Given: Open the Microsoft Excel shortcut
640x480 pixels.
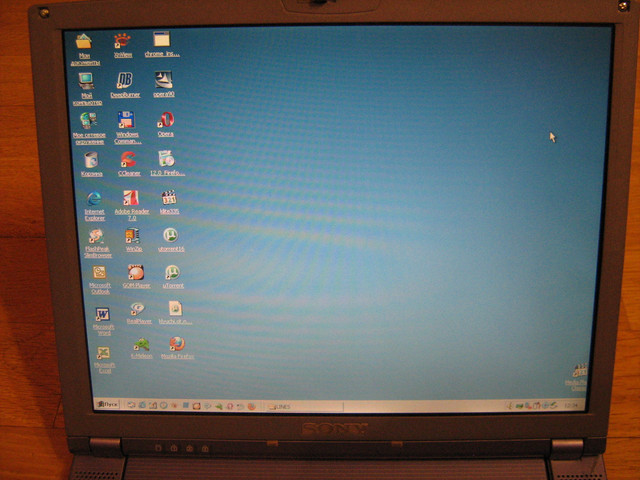Looking at the screenshot, I should [104, 353].
